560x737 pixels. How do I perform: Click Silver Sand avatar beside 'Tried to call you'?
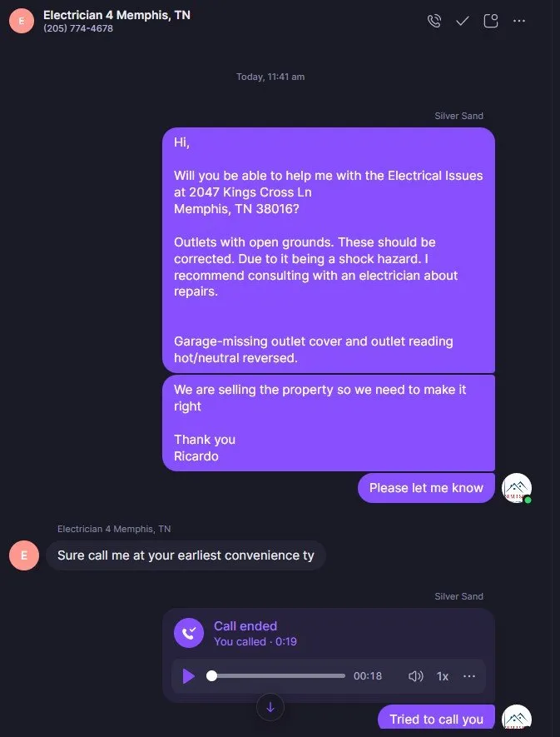tap(517, 720)
